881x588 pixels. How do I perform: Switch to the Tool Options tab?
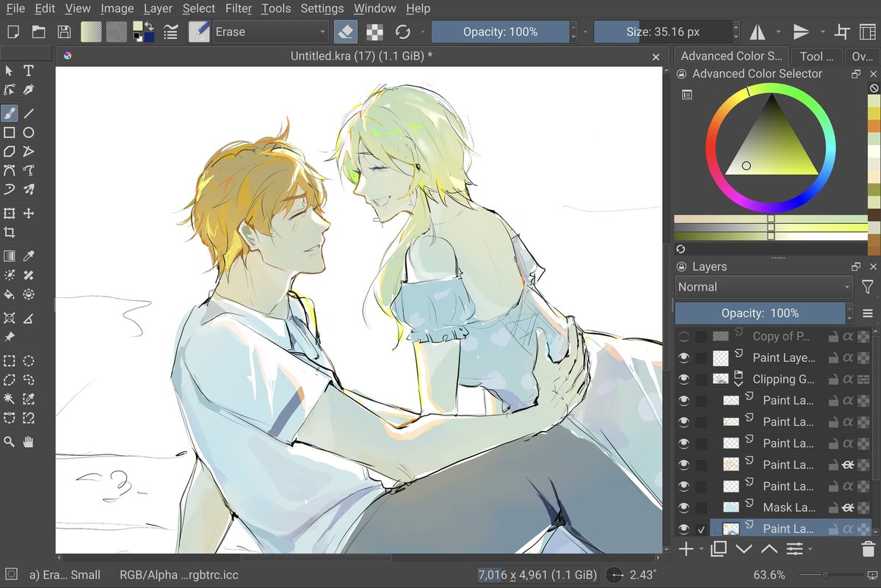pyautogui.click(x=817, y=55)
